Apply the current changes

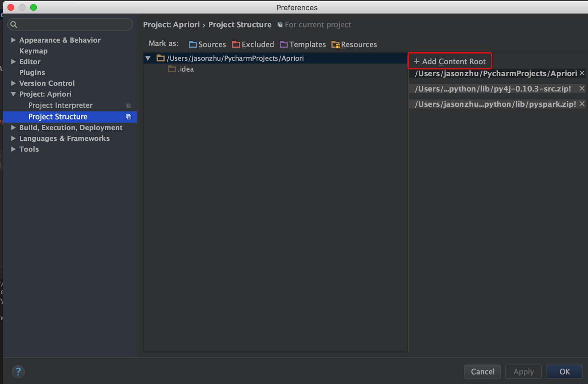pos(523,371)
